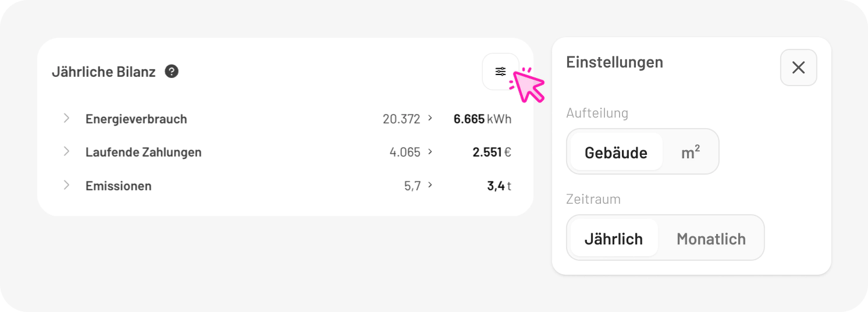
Task: Open the settings sliders icon button
Action: click(x=500, y=72)
